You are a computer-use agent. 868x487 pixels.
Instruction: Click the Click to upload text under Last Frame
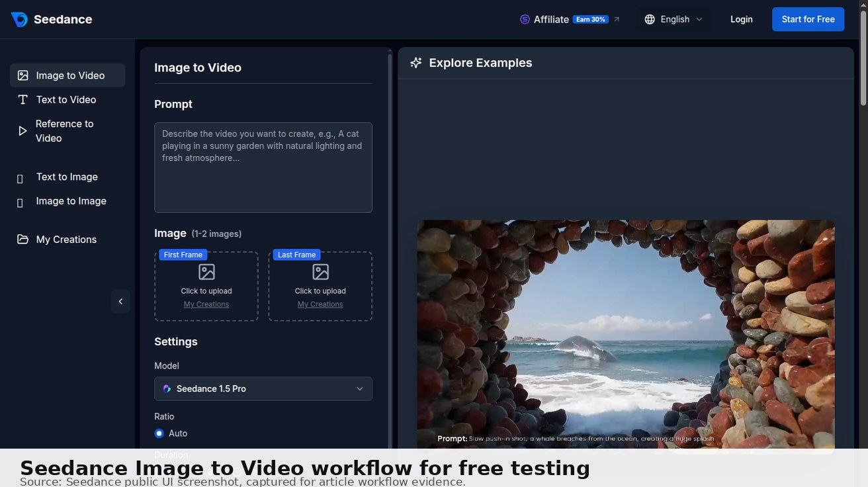tap(320, 291)
